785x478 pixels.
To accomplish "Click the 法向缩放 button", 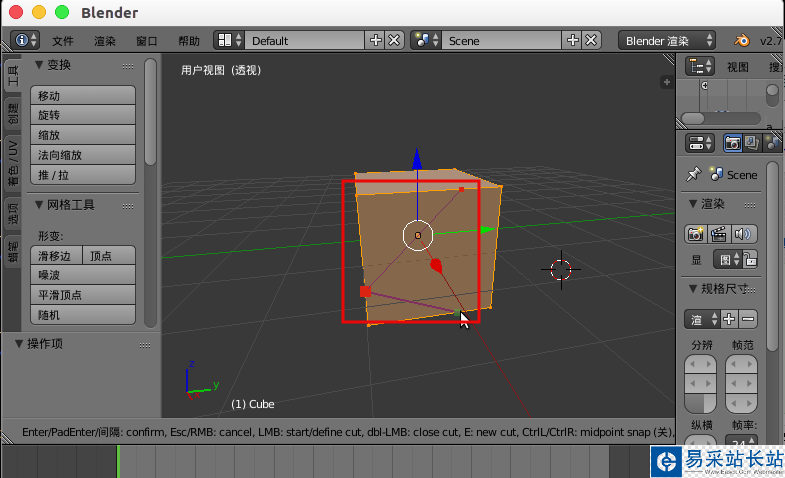I will (83, 155).
